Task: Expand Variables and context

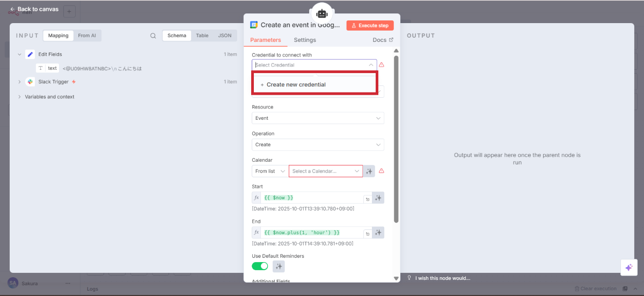Action: [x=19, y=97]
